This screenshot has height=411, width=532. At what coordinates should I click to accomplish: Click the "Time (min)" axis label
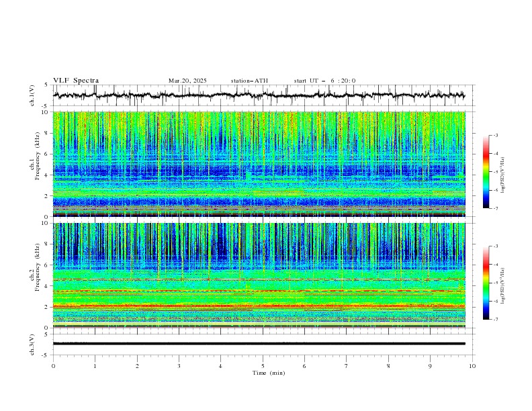click(x=269, y=373)
